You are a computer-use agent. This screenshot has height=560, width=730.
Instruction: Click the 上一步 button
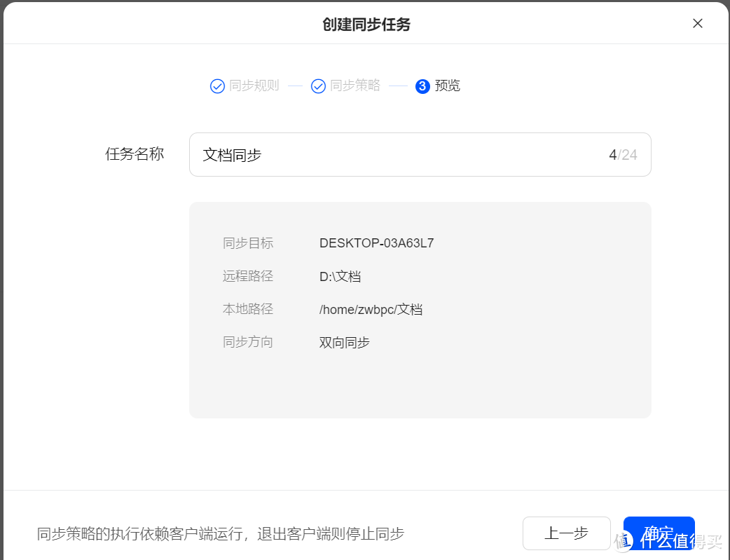pyautogui.click(x=566, y=533)
